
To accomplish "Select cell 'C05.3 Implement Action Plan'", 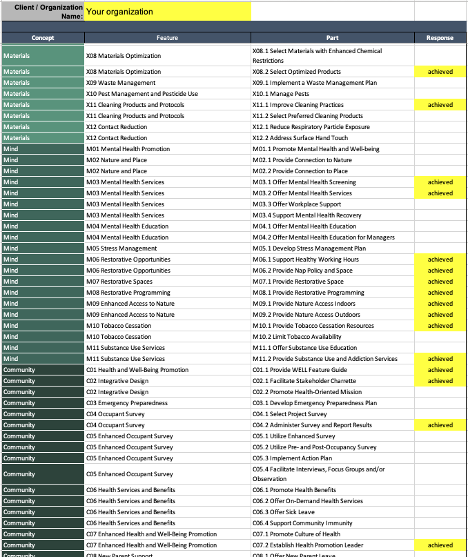I will pos(333,458).
